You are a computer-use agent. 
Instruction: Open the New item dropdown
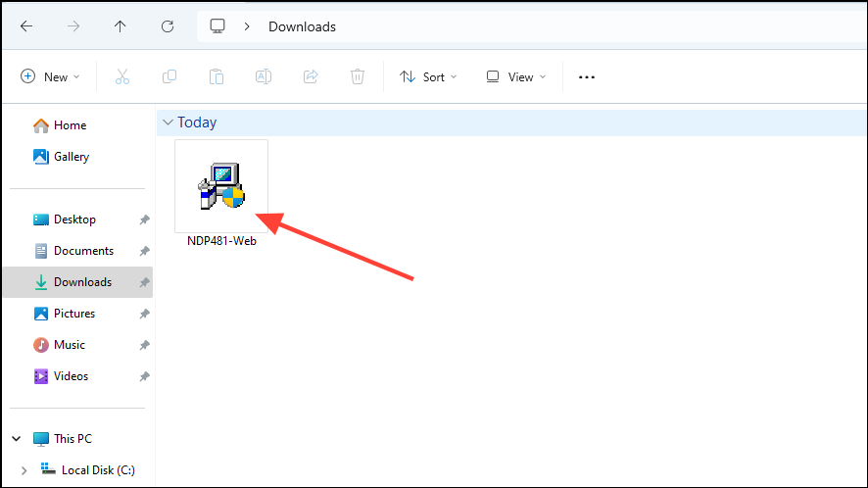point(50,77)
